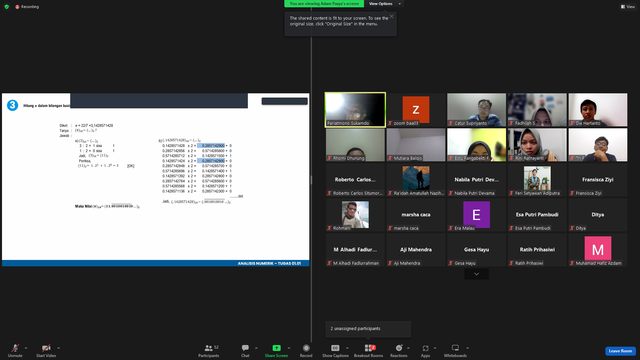Expand arrow next to Apps
The width and height of the screenshot is (640, 360).
435,348
